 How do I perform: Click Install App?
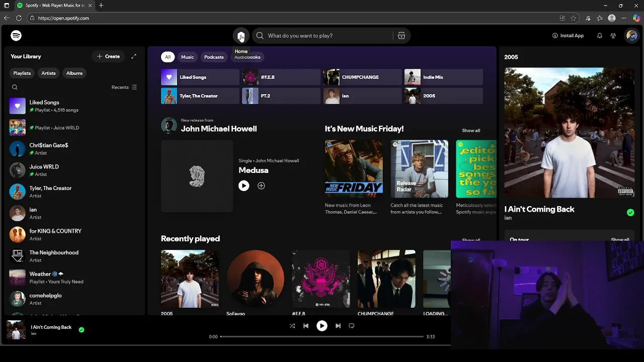click(x=568, y=36)
